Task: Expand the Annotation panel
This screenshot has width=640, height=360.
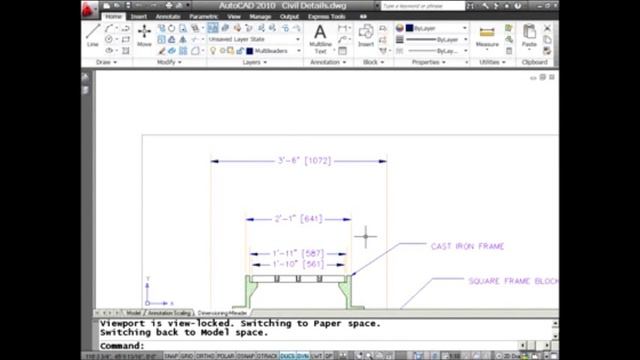Action: (x=328, y=62)
